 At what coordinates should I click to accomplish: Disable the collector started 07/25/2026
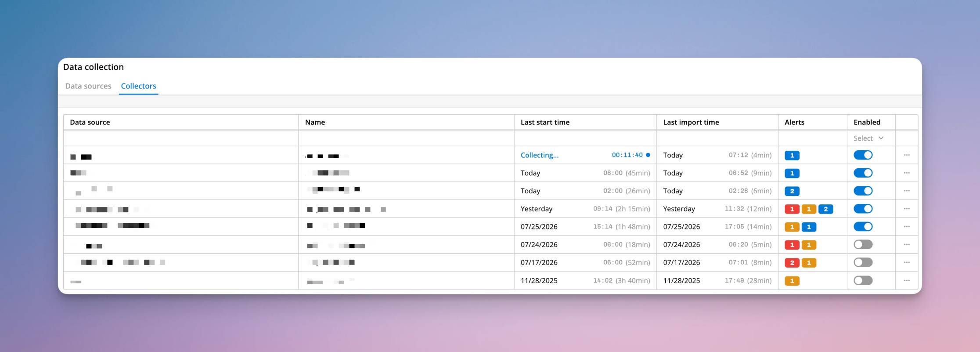point(863,227)
